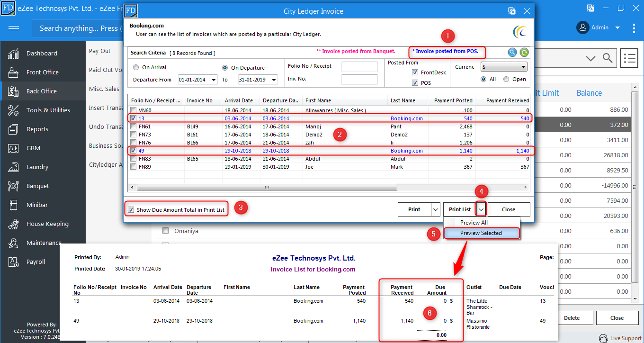Open the House Keeping icon

[13, 224]
